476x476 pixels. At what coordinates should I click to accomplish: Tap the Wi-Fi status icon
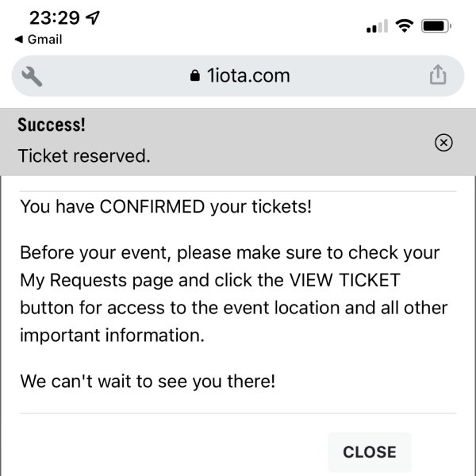pyautogui.click(x=404, y=25)
